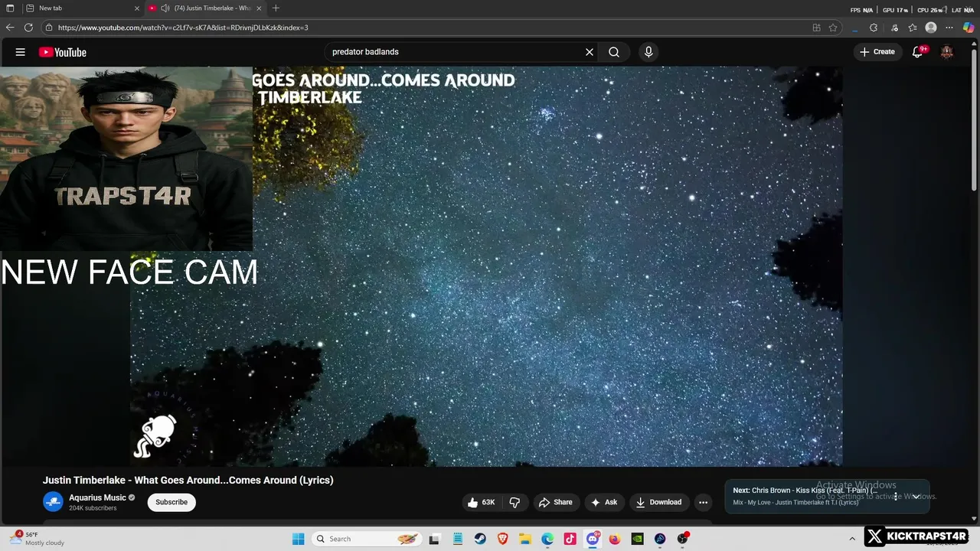Start voice search with the microphone
The height and width of the screenshot is (551, 980).
(648, 52)
